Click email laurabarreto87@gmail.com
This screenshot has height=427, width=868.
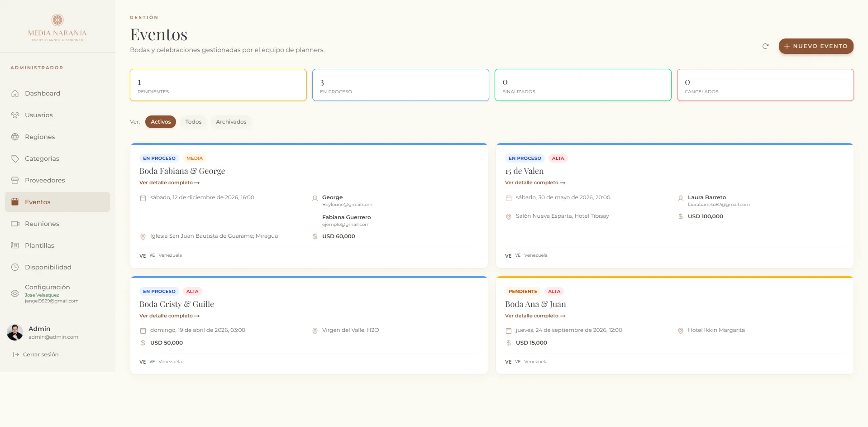click(719, 205)
